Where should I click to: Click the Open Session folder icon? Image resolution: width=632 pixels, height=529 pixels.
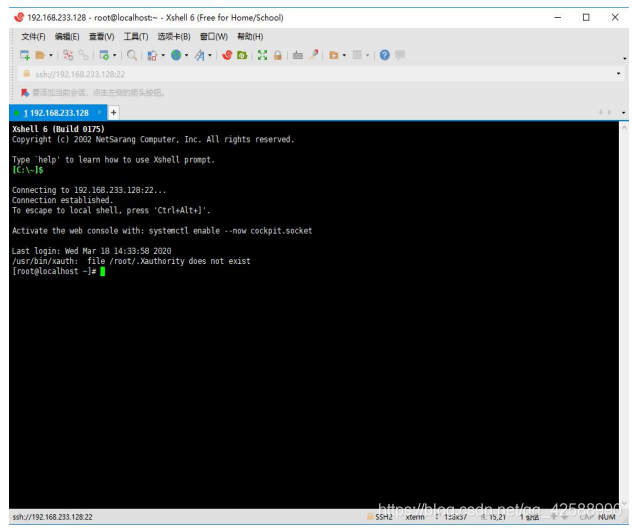[x=40, y=55]
